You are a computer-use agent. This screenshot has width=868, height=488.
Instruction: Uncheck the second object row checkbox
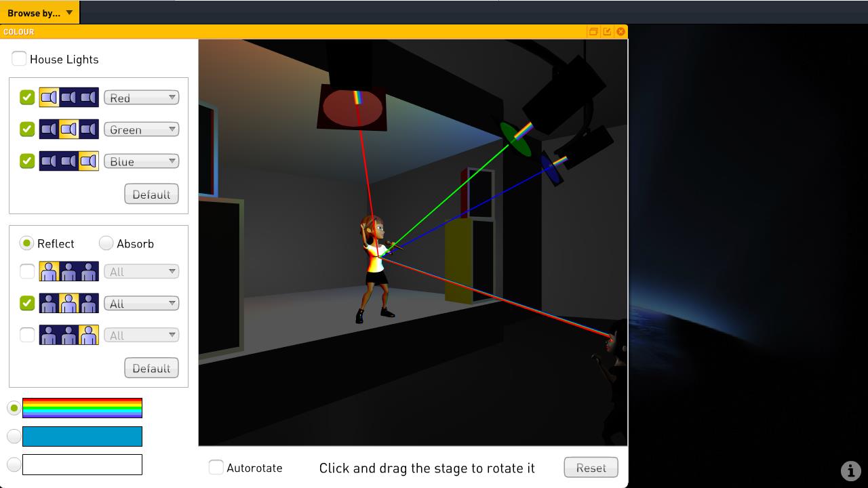click(27, 303)
